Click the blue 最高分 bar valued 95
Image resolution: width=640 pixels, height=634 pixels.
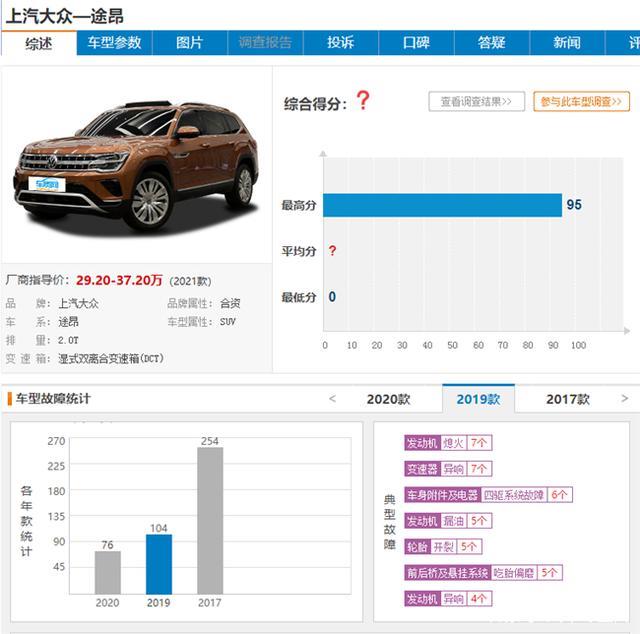click(x=442, y=205)
